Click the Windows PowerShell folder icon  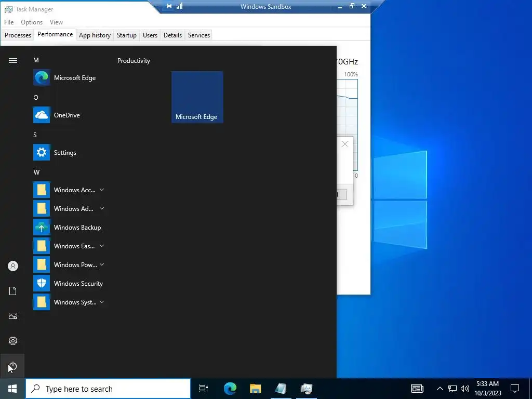(42, 264)
